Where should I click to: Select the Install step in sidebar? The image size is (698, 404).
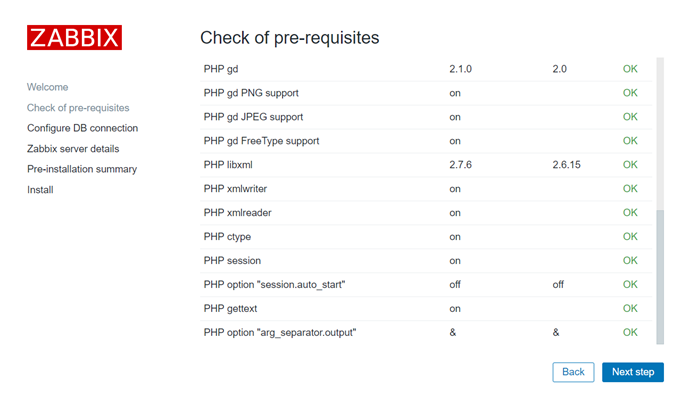tap(40, 190)
